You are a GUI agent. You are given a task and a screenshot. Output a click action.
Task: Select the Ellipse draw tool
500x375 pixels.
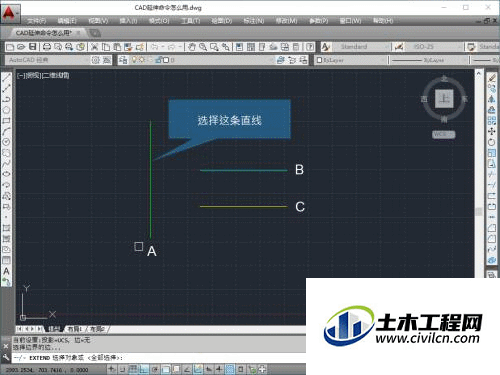tap(6, 174)
